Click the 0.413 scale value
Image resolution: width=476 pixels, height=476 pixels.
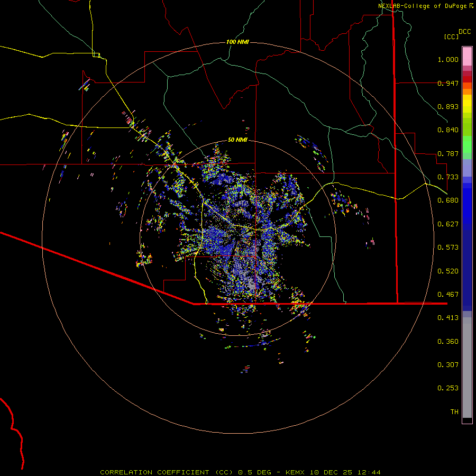[448, 318]
